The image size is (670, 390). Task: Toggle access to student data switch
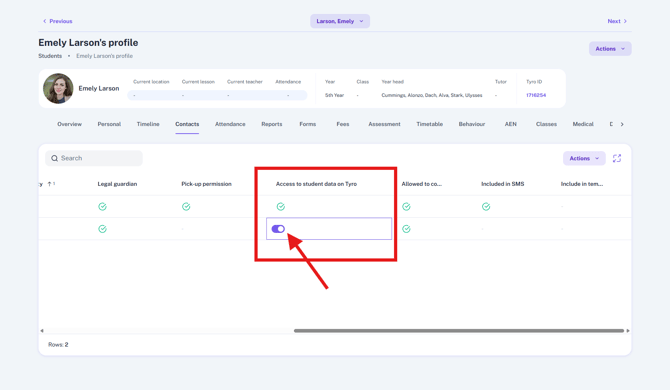[x=278, y=229]
